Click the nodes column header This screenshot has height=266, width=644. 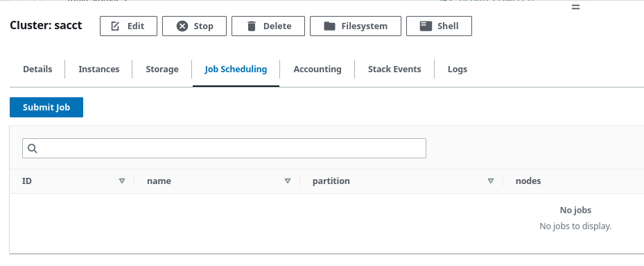(x=528, y=181)
